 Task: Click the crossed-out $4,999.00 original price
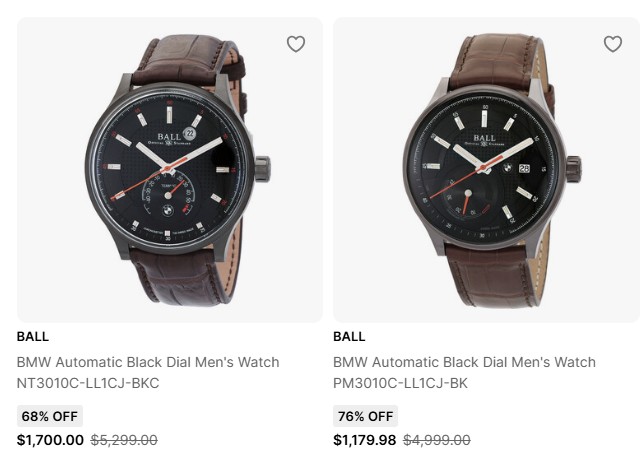click(x=437, y=440)
